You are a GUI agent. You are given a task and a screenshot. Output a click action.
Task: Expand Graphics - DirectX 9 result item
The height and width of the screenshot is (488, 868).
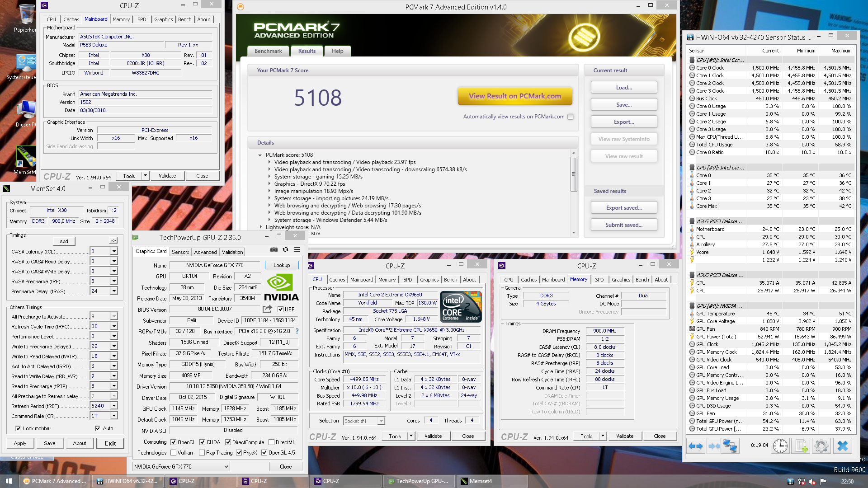pos(269,184)
